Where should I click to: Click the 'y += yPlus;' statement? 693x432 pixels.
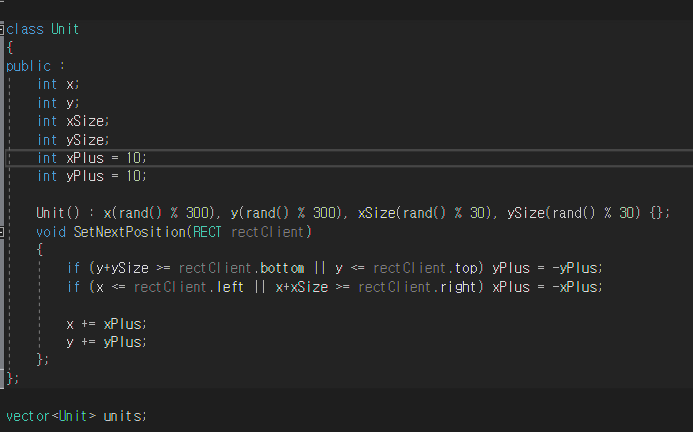click(106, 342)
